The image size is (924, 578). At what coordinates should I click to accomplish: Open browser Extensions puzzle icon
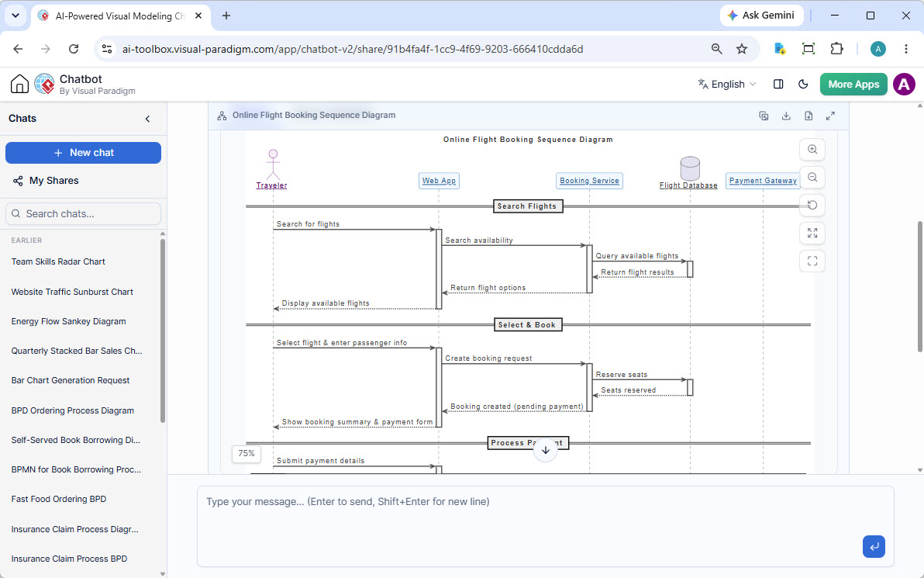click(x=836, y=49)
